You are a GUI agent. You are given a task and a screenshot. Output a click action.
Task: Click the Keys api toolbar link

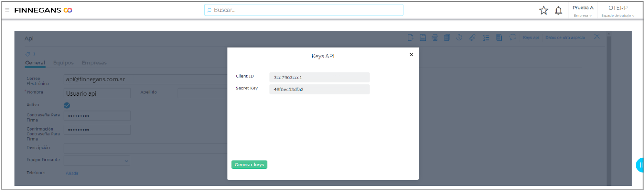click(x=530, y=37)
